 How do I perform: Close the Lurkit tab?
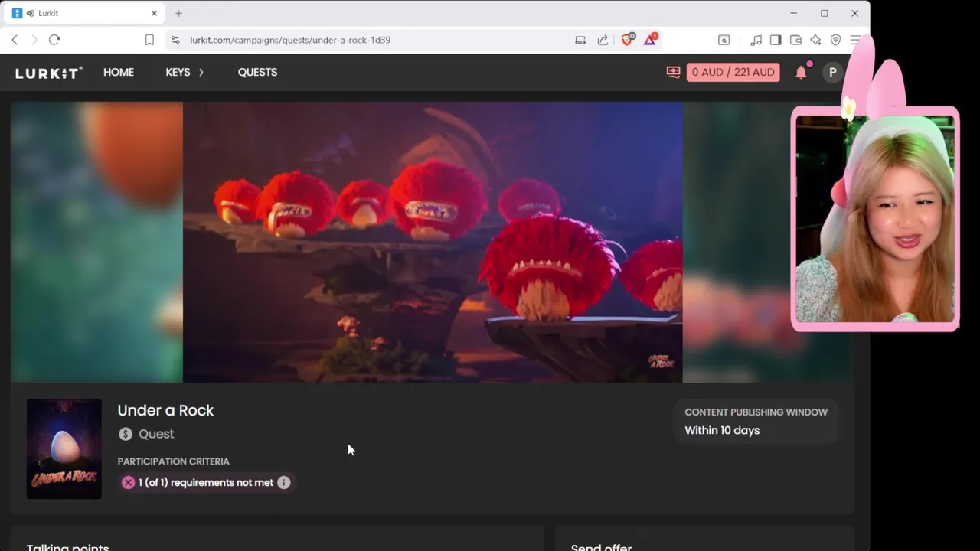click(154, 13)
